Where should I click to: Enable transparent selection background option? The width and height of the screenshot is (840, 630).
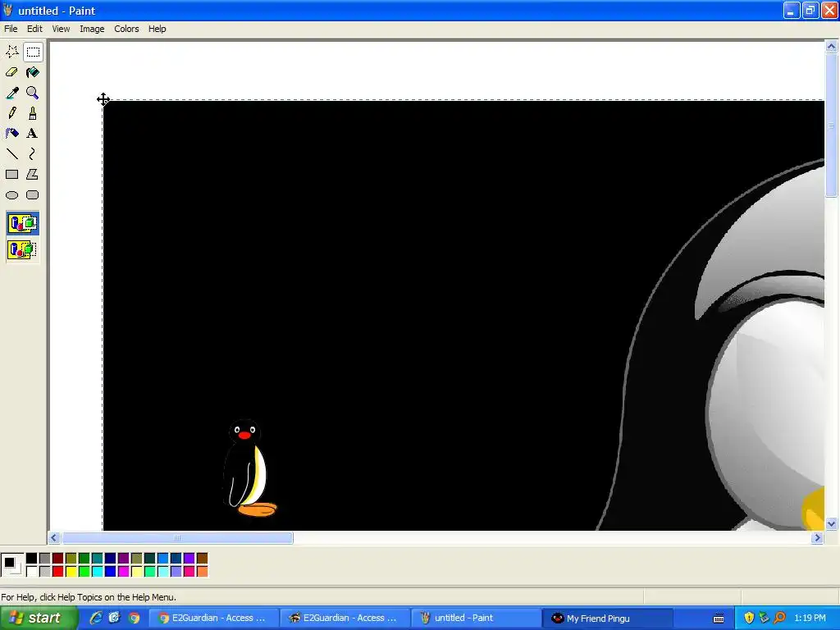pos(22,249)
